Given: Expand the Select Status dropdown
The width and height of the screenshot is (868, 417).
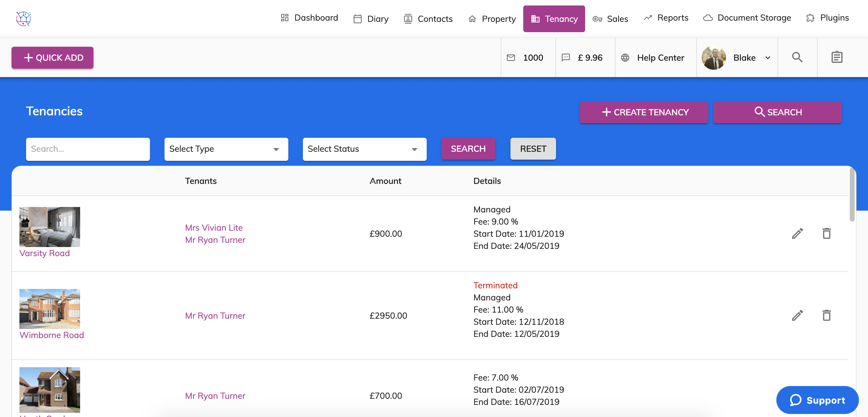Looking at the screenshot, I should (x=364, y=149).
